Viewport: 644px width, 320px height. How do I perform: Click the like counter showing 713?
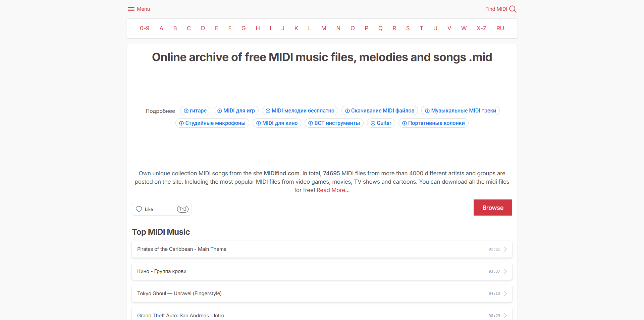[182, 209]
